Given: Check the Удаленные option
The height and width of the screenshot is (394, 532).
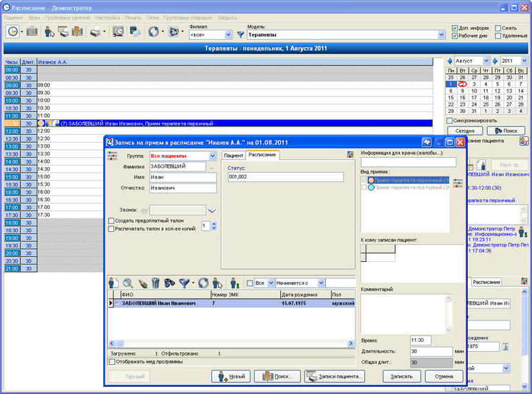Looking at the screenshot, I should point(498,36).
